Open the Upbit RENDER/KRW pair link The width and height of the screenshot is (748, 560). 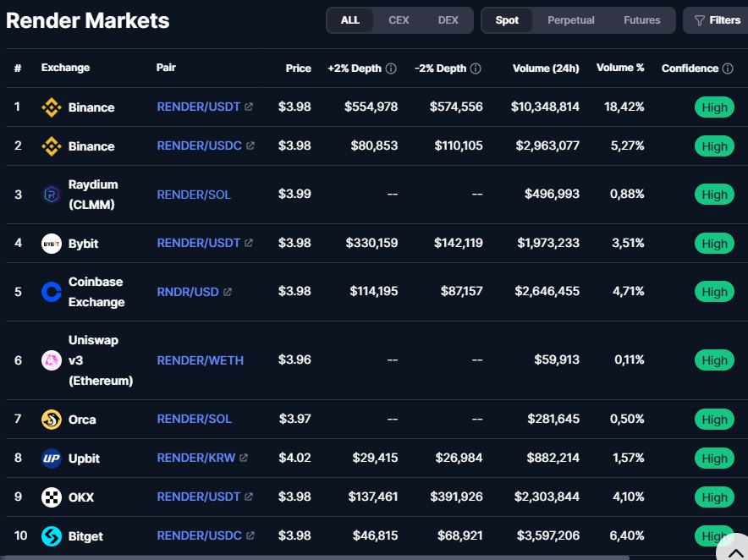[x=196, y=458]
